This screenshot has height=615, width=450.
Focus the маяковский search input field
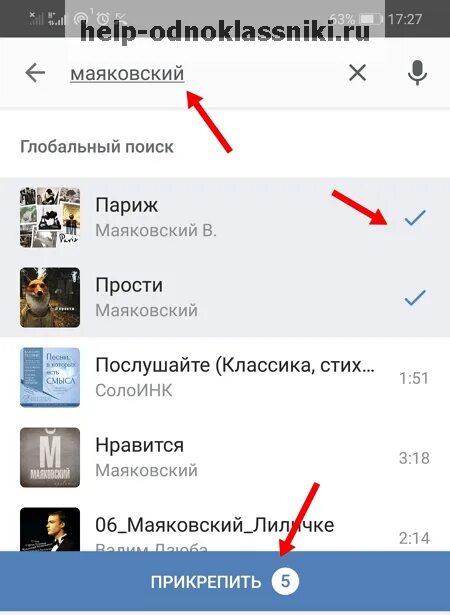202,73
